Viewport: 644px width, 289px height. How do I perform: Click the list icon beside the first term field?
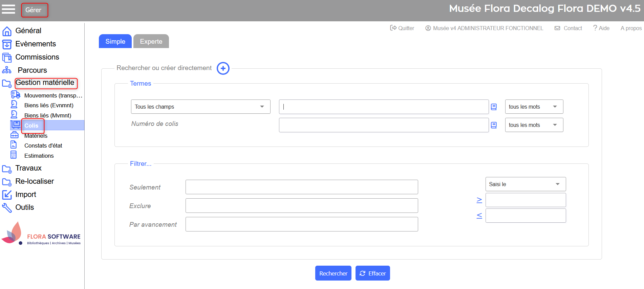point(494,107)
